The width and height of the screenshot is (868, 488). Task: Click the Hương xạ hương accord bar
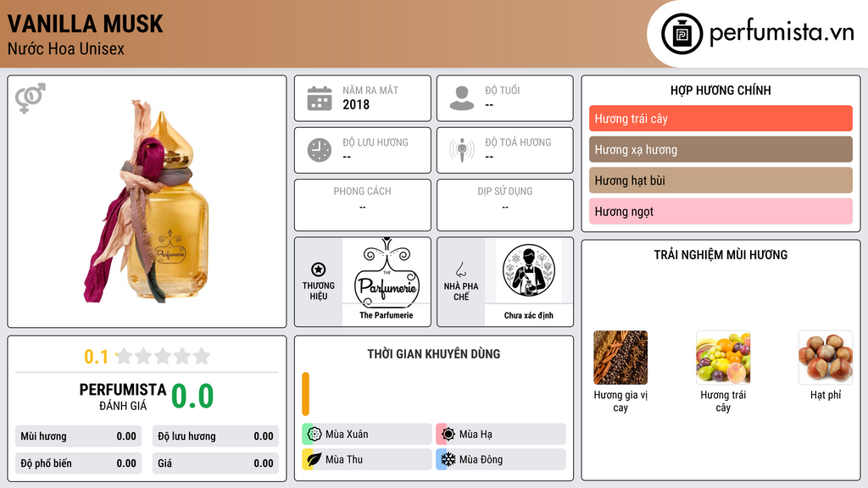[721, 149]
